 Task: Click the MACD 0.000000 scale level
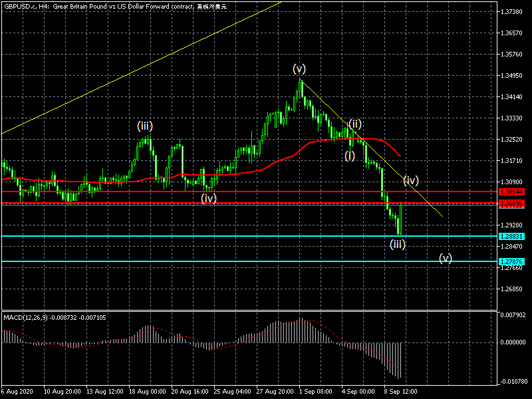pyautogui.click(x=515, y=342)
